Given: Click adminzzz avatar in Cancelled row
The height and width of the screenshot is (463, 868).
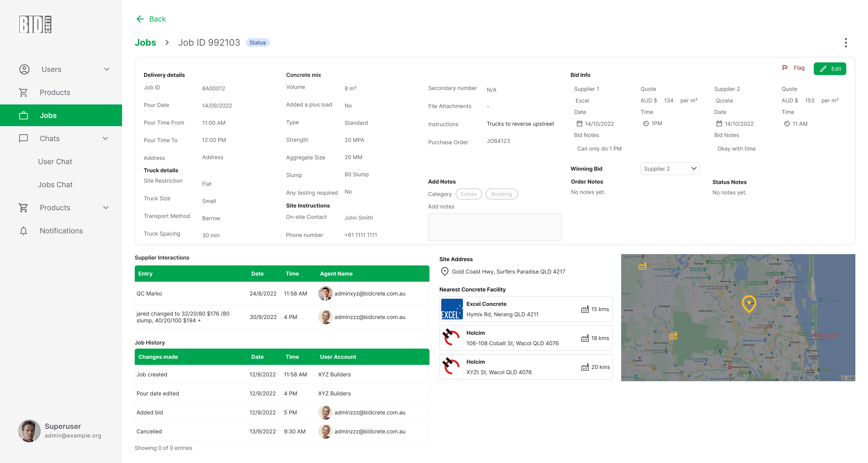Looking at the screenshot, I should point(325,431).
